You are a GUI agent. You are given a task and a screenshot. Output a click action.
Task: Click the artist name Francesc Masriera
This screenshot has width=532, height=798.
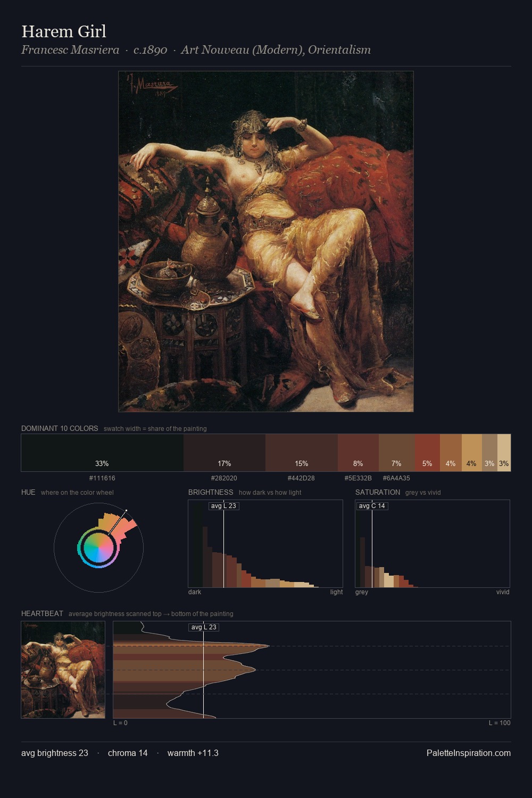70,50
